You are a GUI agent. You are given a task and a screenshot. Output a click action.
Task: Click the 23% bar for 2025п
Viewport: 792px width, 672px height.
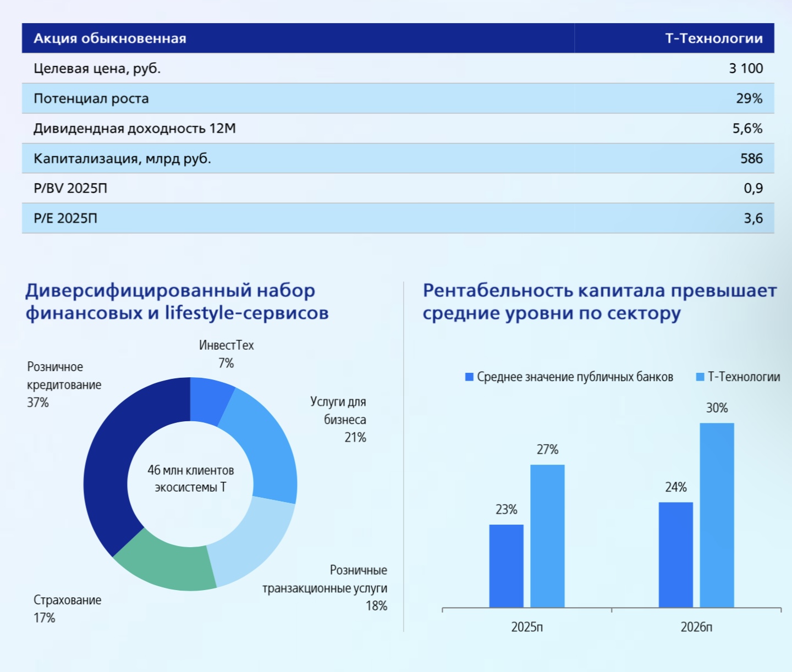(507, 566)
